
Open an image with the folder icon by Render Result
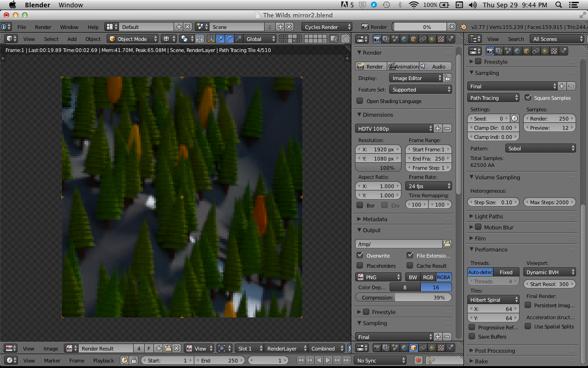[x=168, y=349]
